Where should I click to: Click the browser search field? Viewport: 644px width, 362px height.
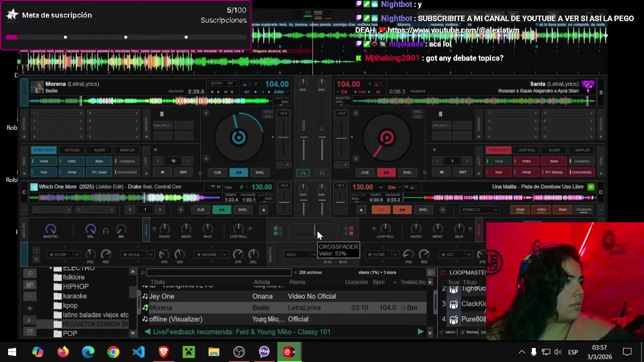coord(219,273)
